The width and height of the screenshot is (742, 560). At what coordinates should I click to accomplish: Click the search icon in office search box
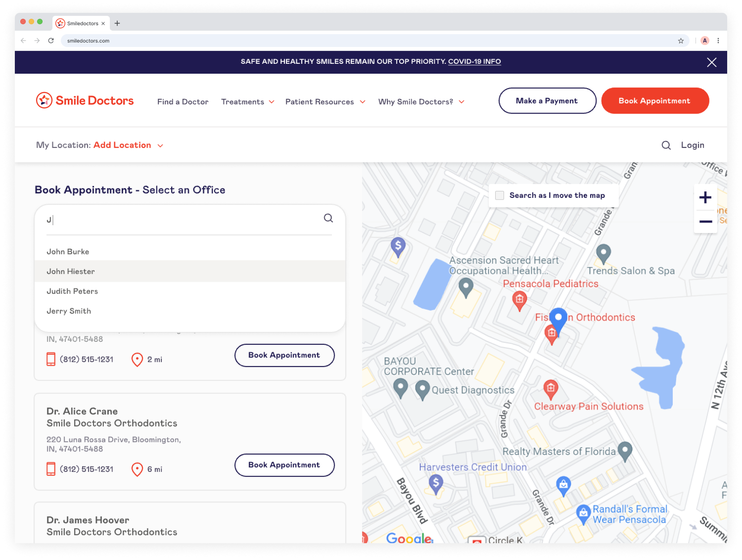pyautogui.click(x=328, y=218)
